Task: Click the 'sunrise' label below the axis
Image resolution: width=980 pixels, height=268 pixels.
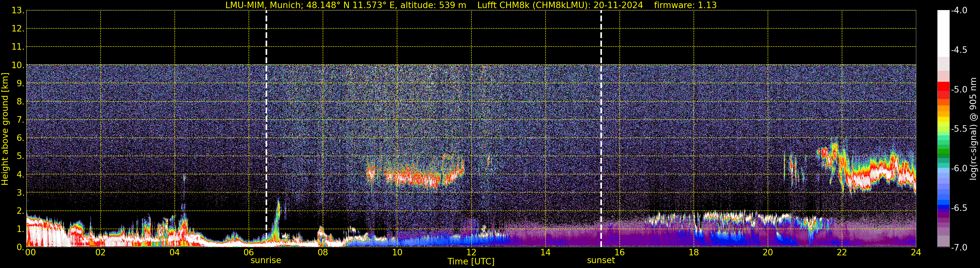Action: tap(266, 261)
